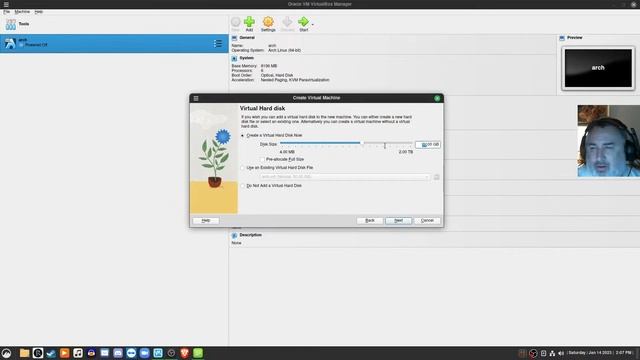
Task: Click the choose disk file folder icon
Action: [436, 177]
